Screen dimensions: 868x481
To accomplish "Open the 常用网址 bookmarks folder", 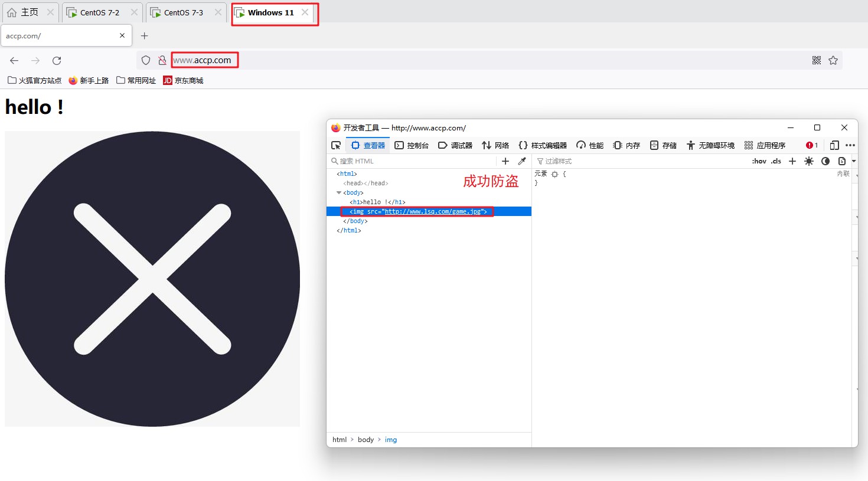I will click(136, 80).
